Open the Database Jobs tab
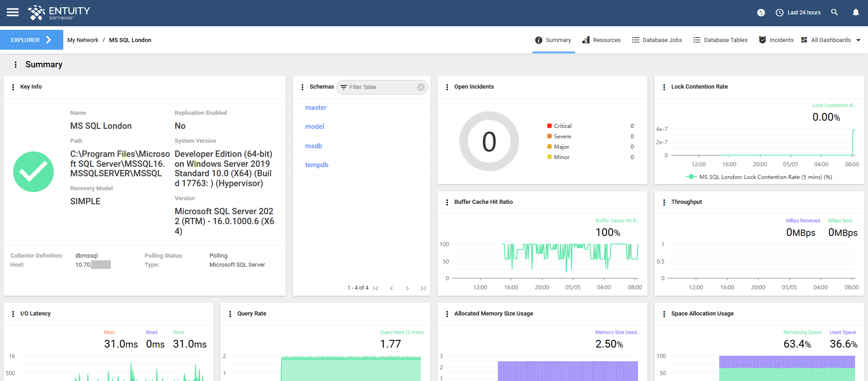 click(657, 40)
